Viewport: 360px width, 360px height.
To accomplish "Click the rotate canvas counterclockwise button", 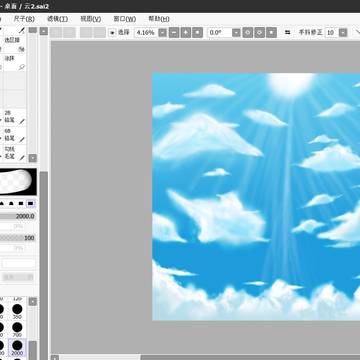I will [x=247, y=32].
